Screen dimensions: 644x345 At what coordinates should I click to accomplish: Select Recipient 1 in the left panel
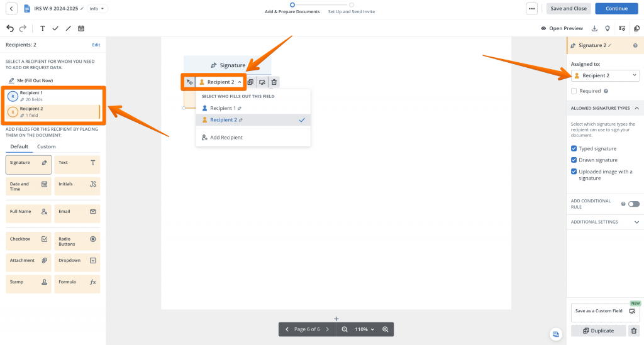53,96
